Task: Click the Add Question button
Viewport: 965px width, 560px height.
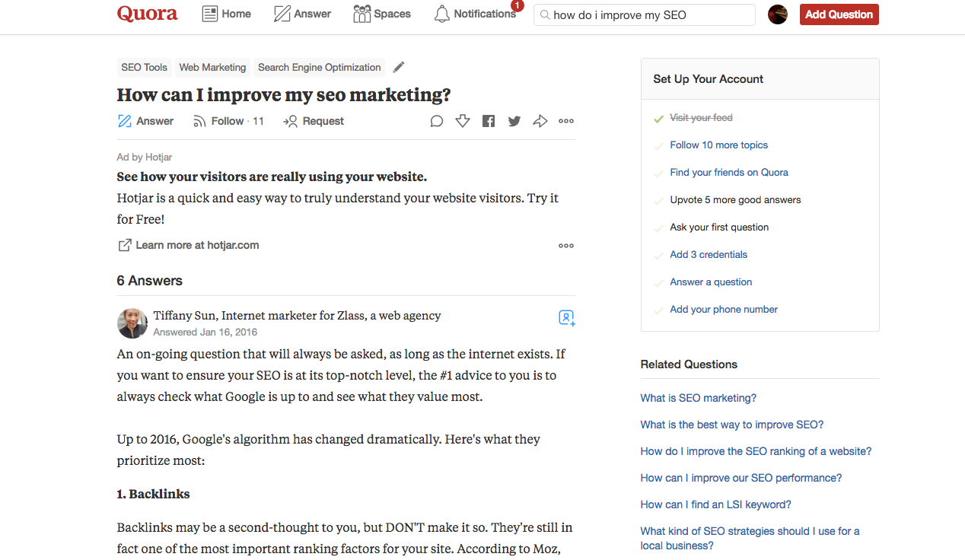Action: [839, 14]
